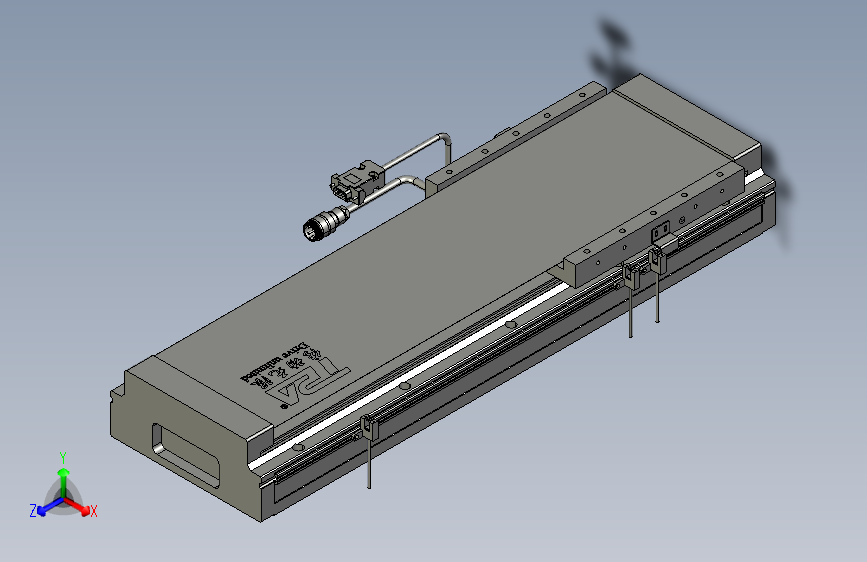Select the upper bent cable tube
This screenshot has width=867, height=562.
tap(419, 149)
